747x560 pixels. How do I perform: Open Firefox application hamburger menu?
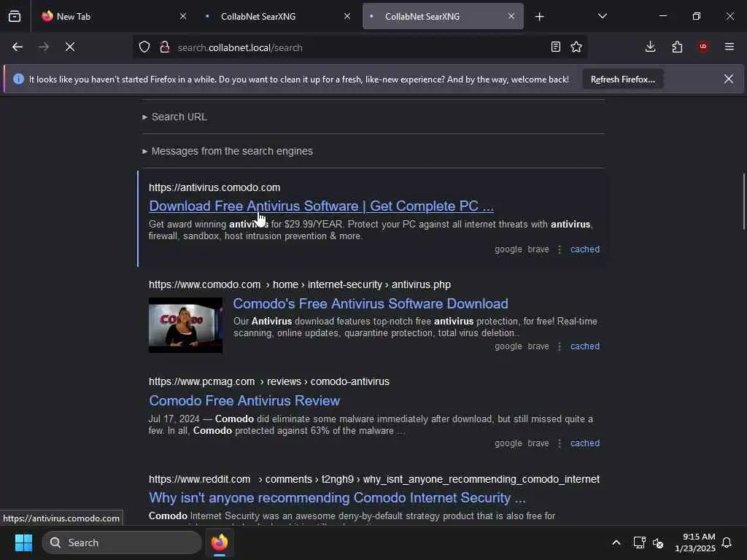tap(729, 47)
